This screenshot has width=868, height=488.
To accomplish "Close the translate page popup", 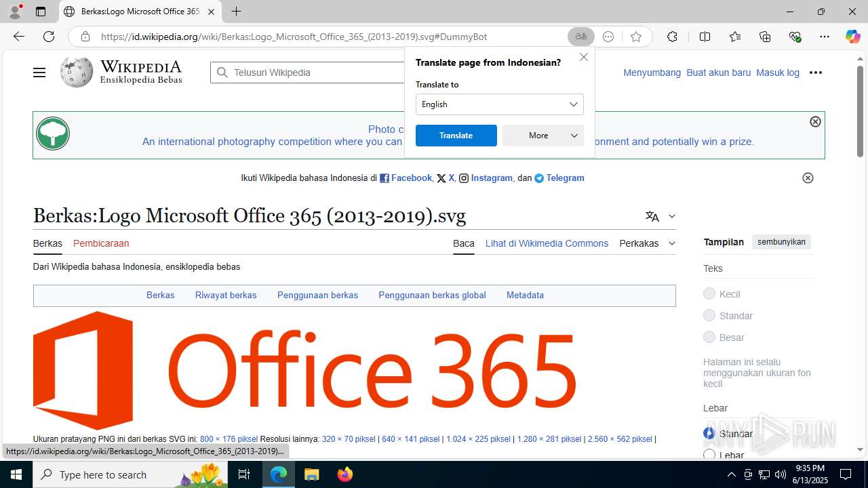I will coord(584,57).
